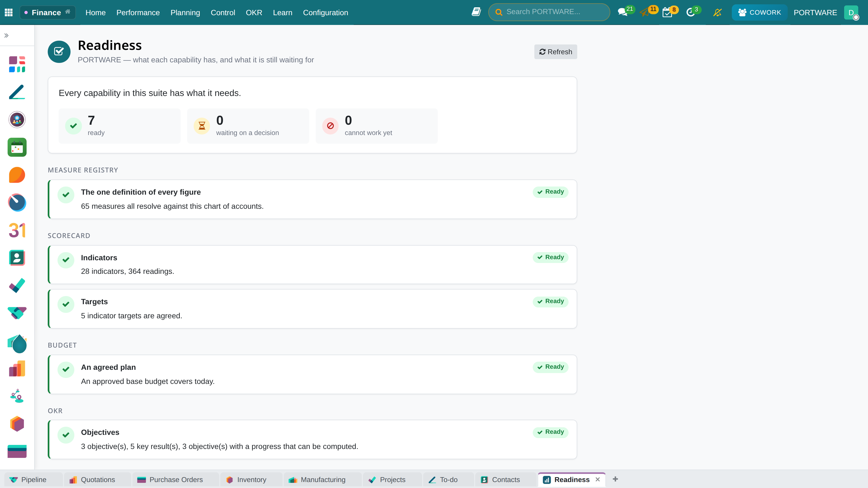Open the Performance menu
The image size is (868, 488).
[138, 12]
